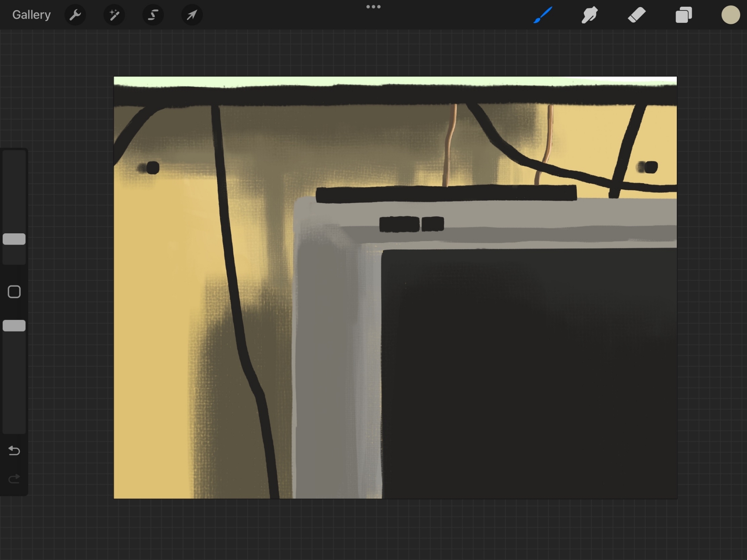The image size is (747, 560).
Task: Open the active color swatch
Action: point(731,15)
